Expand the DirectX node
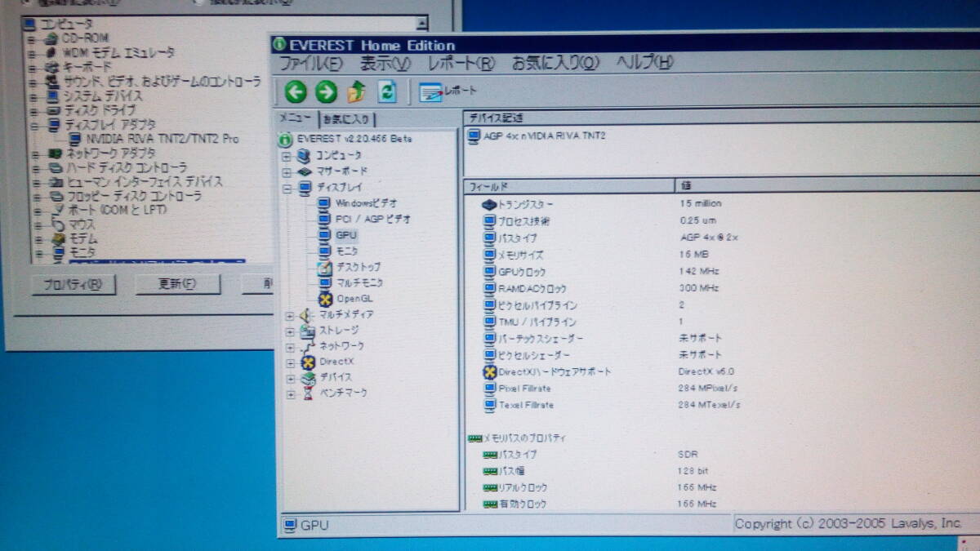The width and height of the screenshot is (980, 551). (291, 362)
